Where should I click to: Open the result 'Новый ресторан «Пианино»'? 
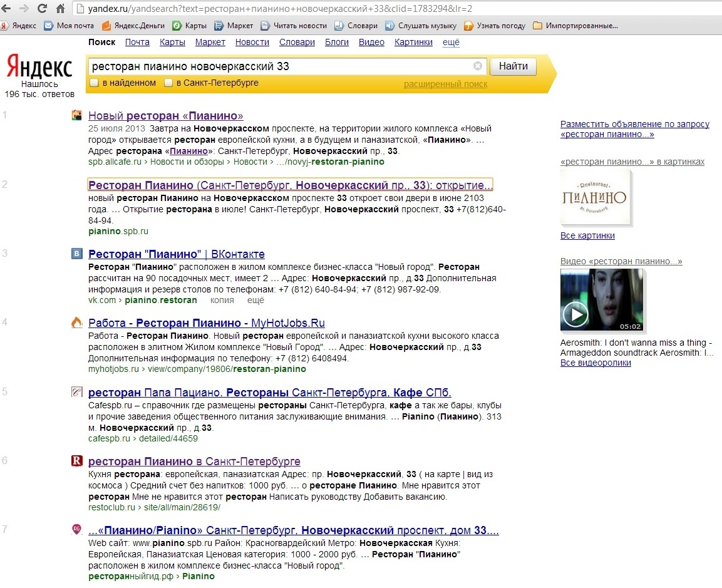tap(166, 116)
